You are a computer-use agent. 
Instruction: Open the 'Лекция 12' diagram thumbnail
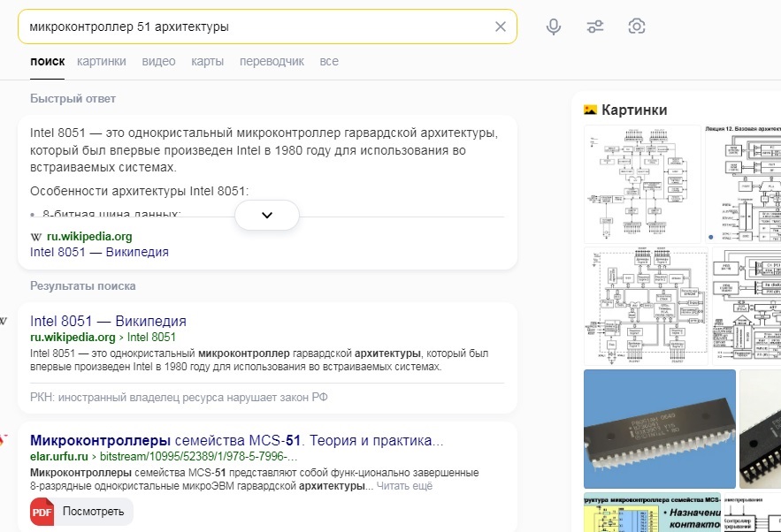coord(743,184)
